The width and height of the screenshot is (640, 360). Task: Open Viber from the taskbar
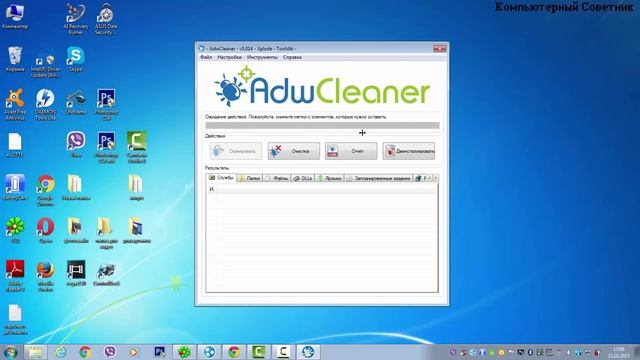[x=109, y=352]
